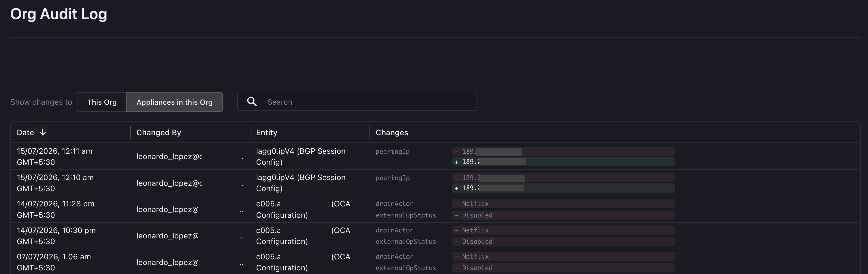The height and width of the screenshot is (274, 868).
Task: Focus the Search input field
Action: [357, 102]
